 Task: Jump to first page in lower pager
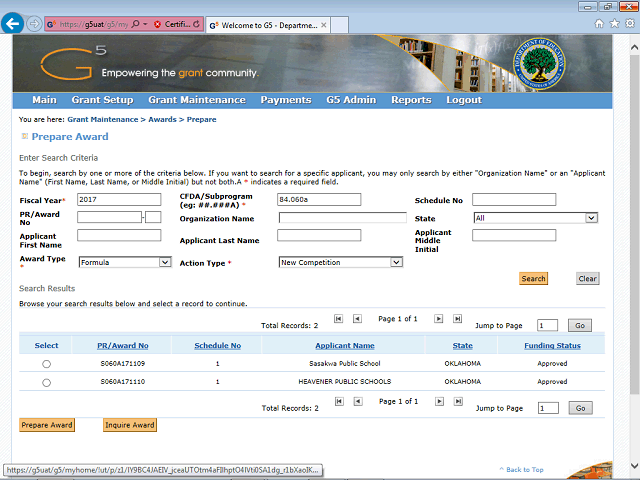click(339, 402)
